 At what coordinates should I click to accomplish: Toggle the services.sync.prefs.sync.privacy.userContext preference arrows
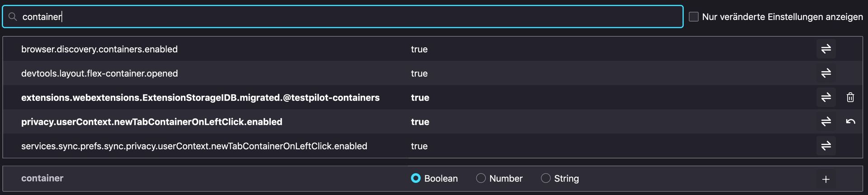click(825, 146)
